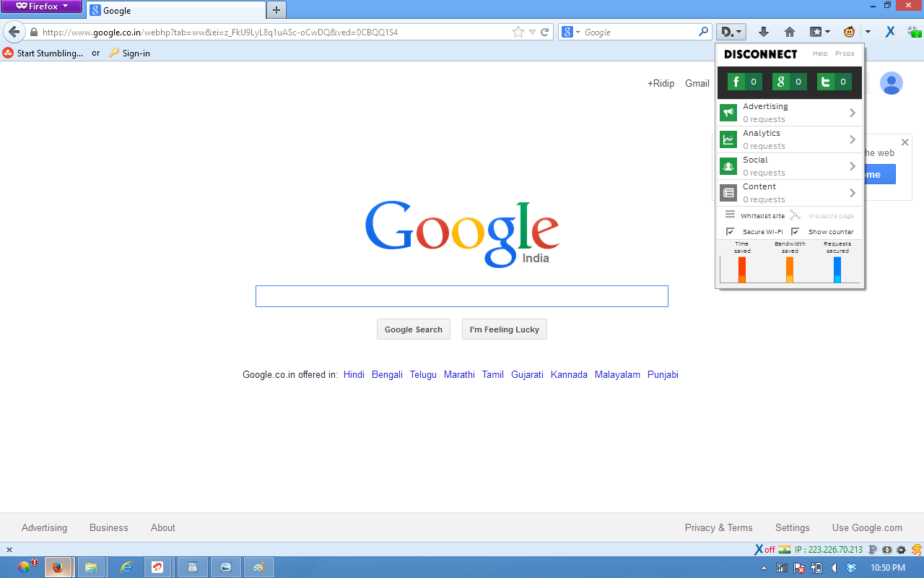Screen dimensions: 924x578
Task: Expand the Advertising requests chevron
Action: pyautogui.click(x=853, y=113)
